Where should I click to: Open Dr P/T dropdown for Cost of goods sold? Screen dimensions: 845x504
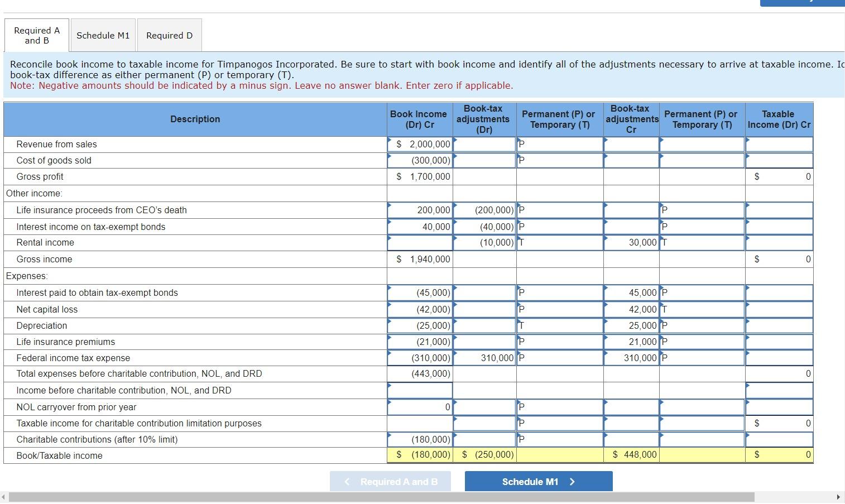[560, 160]
